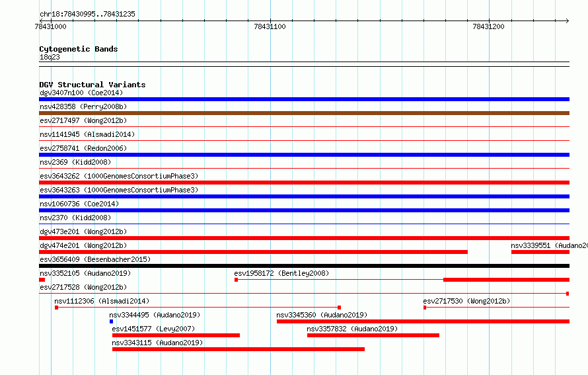
Task: Open nsv3352105 (Audano2019) variant label
Action: [x=85, y=273]
